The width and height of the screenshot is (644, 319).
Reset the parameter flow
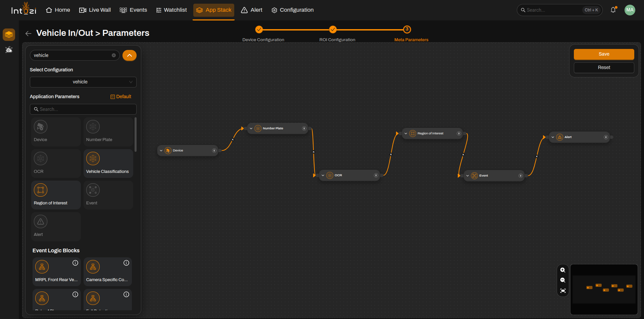pos(604,68)
